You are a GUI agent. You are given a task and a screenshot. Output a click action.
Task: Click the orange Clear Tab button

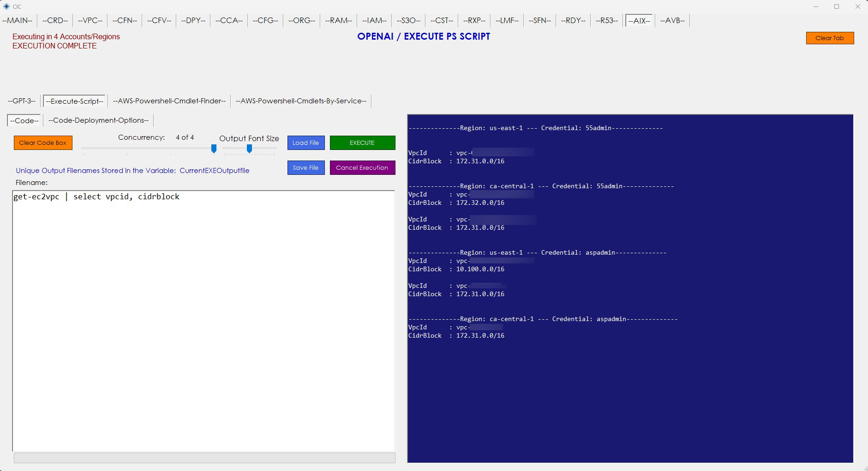tap(829, 38)
